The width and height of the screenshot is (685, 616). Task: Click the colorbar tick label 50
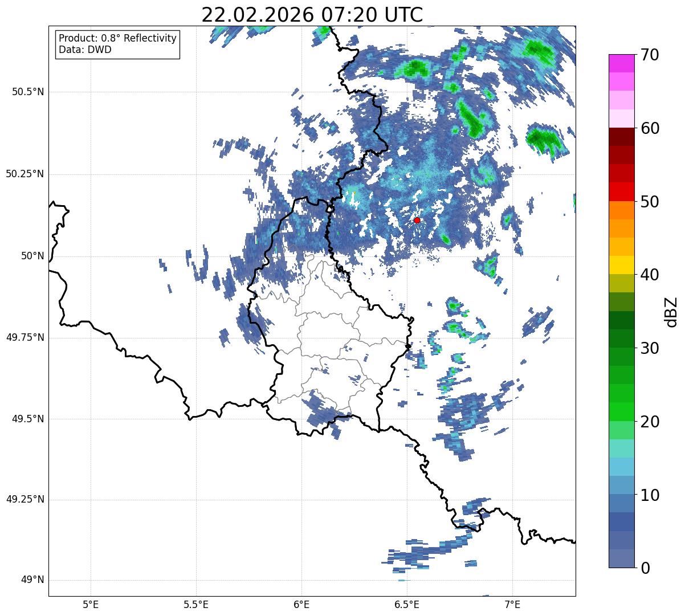(x=650, y=202)
